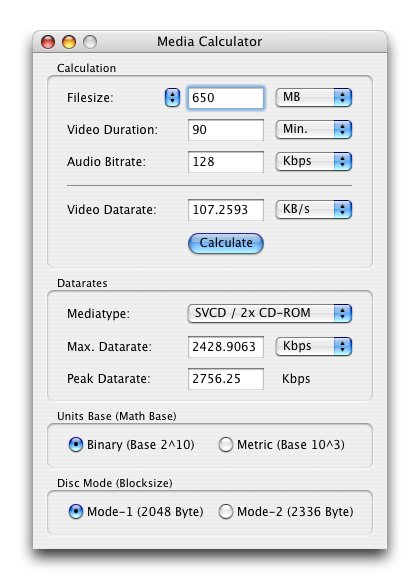The height and width of the screenshot is (580, 420).
Task: Click into the Filesize field showing 650
Action: point(226,98)
